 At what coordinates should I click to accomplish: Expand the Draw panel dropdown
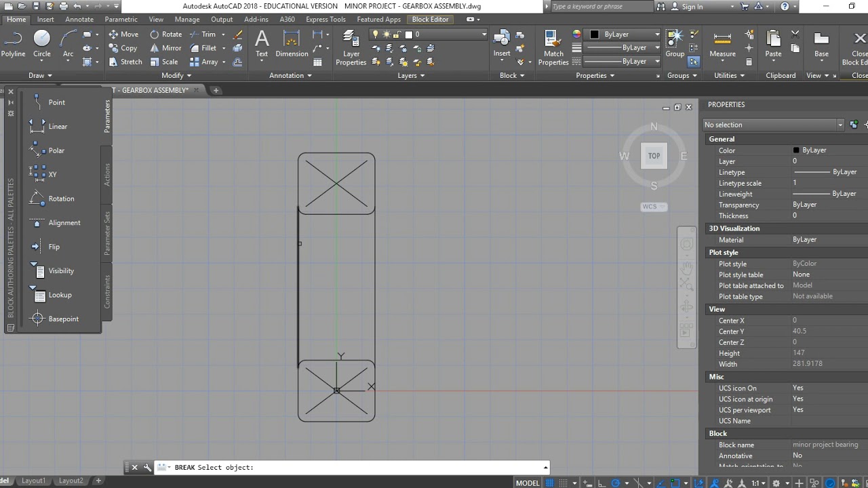pyautogui.click(x=41, y=75)
